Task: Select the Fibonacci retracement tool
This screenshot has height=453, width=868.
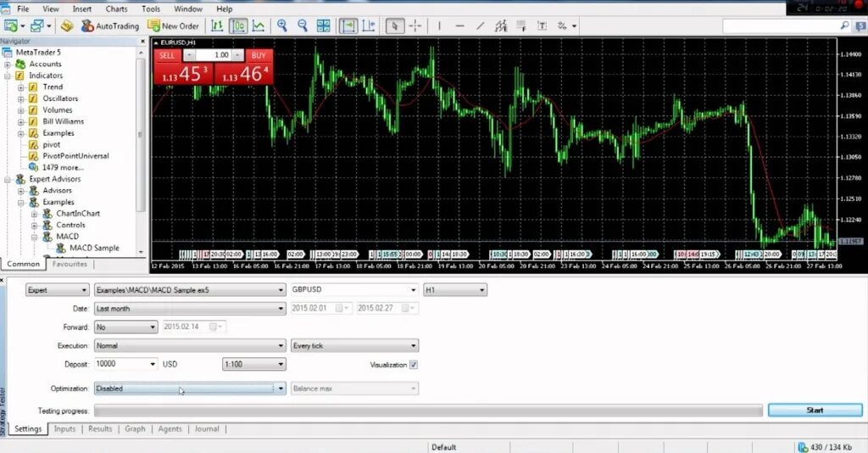Action: (521, 25)
